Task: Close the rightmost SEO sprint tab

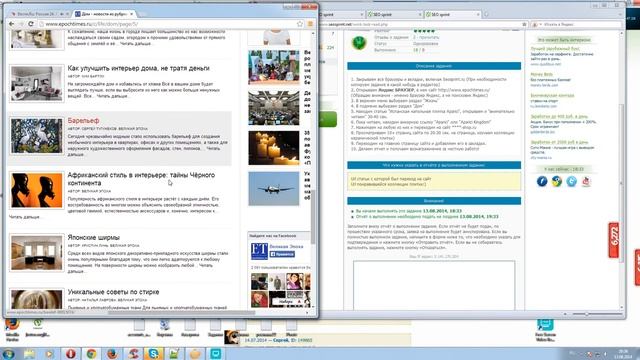Action: coord(478,14)
